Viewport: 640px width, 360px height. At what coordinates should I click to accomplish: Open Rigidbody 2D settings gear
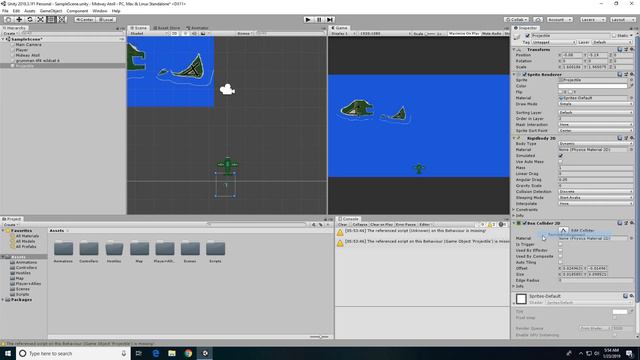(x=631, y=138)
